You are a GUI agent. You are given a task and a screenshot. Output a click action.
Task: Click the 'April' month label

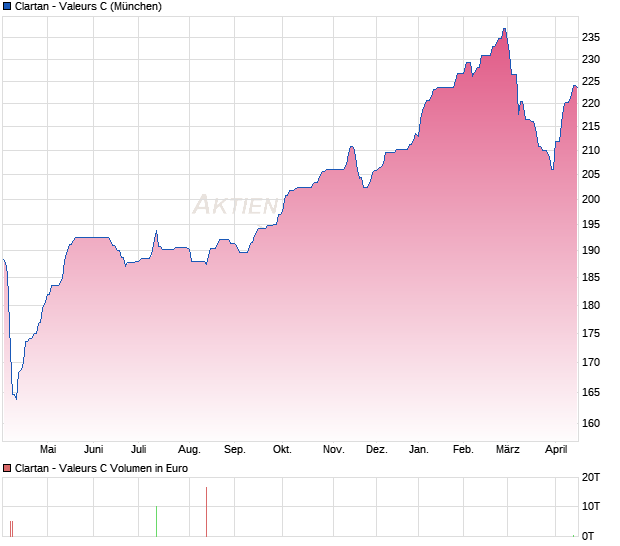pyautogui.click(x=556, y=450)
